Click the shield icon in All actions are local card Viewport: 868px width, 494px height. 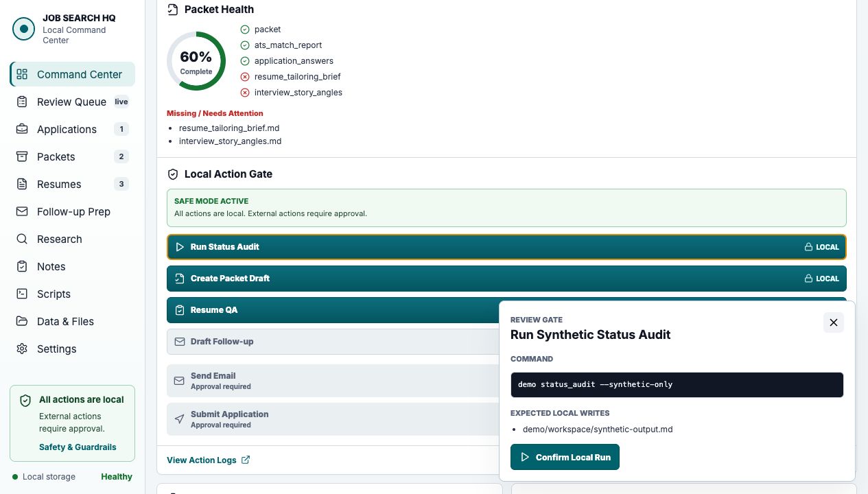point(25,401)
